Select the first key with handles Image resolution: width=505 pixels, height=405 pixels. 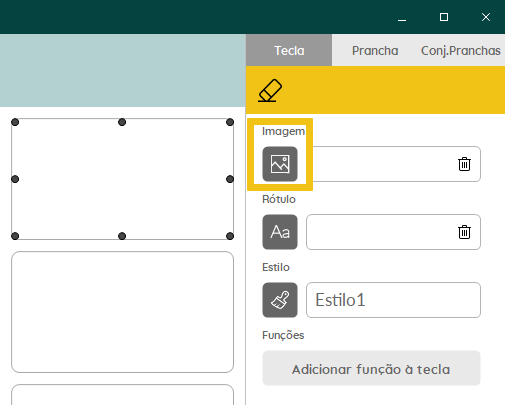point(122,179)
